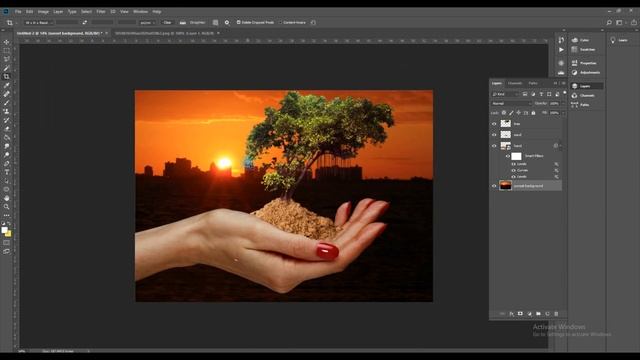Toggle visibility of Smart Filters
Screen dimensions: 640x360
[x=508, y=156]
